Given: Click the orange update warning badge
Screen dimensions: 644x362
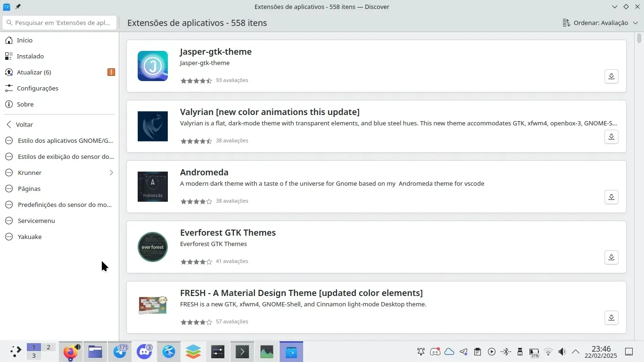Looking at the screenshot, I should coord(111,72).
